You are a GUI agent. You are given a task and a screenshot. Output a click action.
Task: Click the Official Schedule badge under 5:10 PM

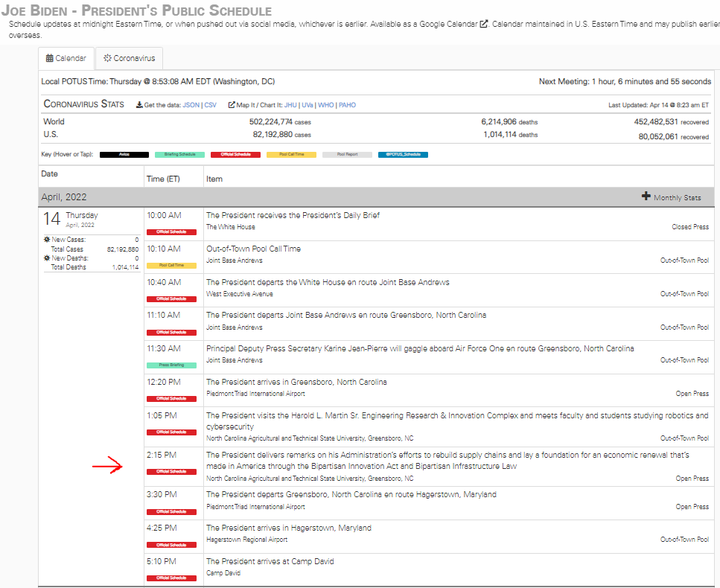pos(172,578)
